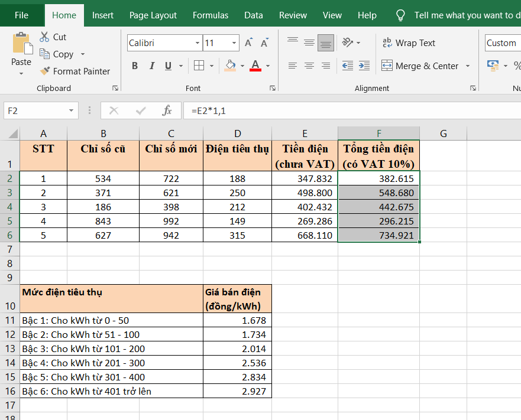Toggle Bold formatting

point(135,66)
